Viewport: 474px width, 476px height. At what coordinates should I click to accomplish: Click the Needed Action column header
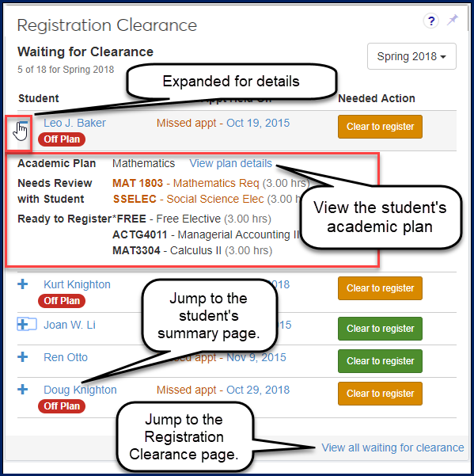coord(377,98)
